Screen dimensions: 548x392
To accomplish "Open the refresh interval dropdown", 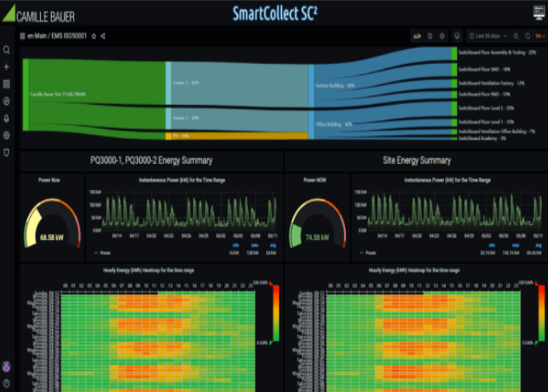I will (541, 36).
